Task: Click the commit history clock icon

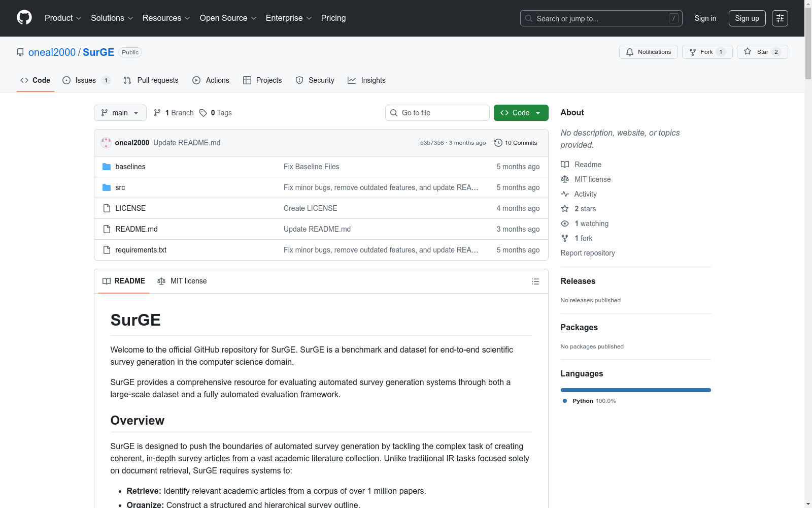Action: 498,143
